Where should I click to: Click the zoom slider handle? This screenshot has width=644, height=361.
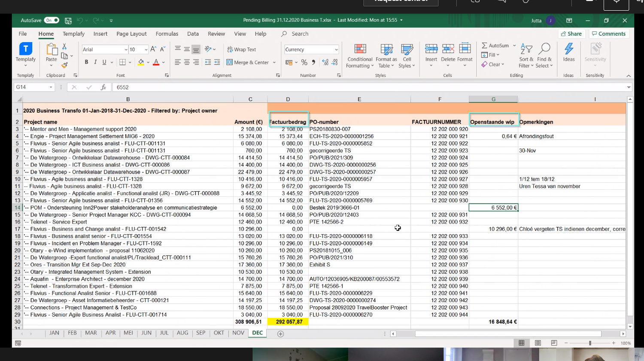click(590, 343)
